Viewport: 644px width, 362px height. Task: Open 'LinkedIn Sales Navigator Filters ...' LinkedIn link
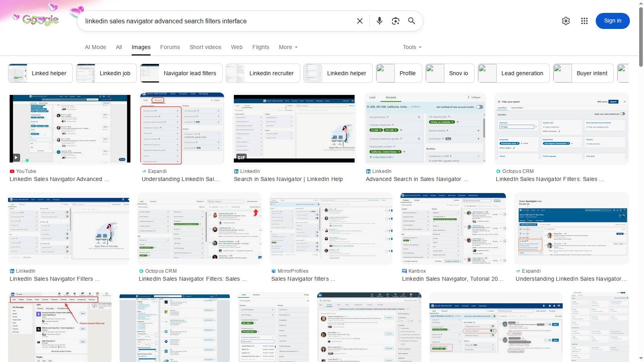tap(54, 279)
